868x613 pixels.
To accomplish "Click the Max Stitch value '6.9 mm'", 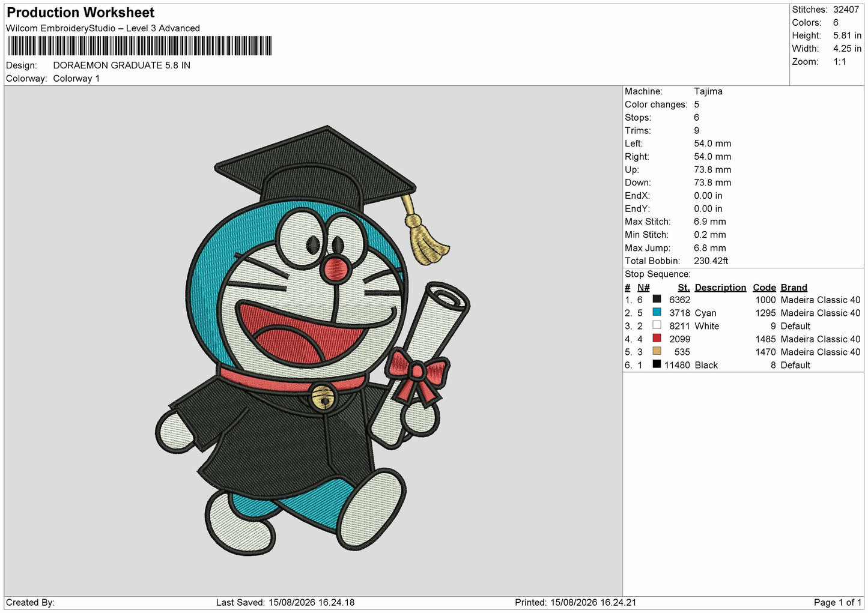I will click(710, 222).
